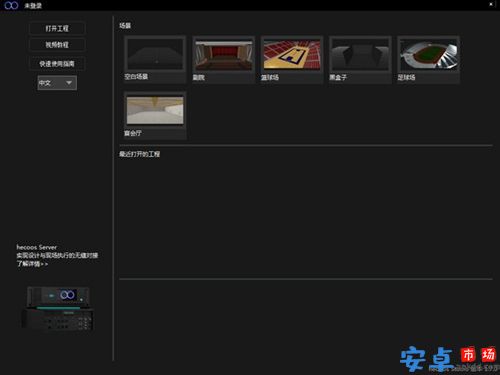Viewport: 500px width, 375px height.
Task: Pick the 宴会厅 banquet hall scene
Action: [155, 115]
